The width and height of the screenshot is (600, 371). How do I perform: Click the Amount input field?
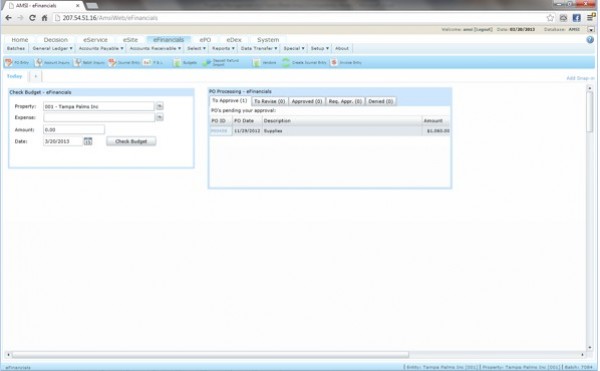coord(74,130)
